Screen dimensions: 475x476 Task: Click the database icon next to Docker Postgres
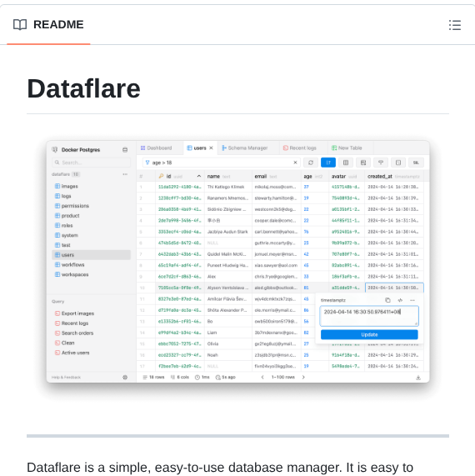coord(125,150)
